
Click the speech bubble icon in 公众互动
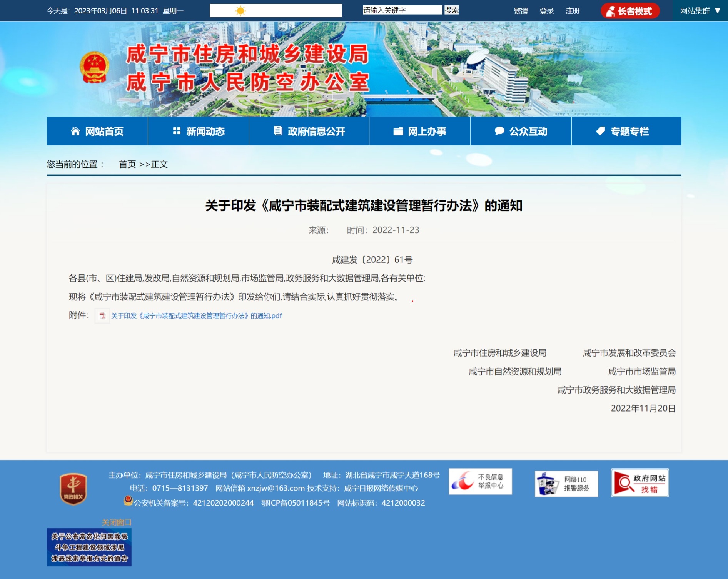(x=499, y=131)
